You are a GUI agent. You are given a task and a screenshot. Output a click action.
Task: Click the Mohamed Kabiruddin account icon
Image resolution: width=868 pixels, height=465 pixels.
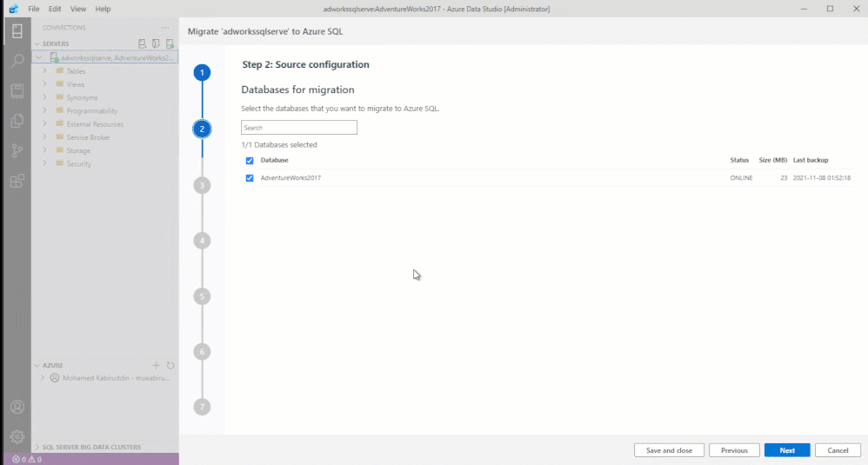pos(55,378)
